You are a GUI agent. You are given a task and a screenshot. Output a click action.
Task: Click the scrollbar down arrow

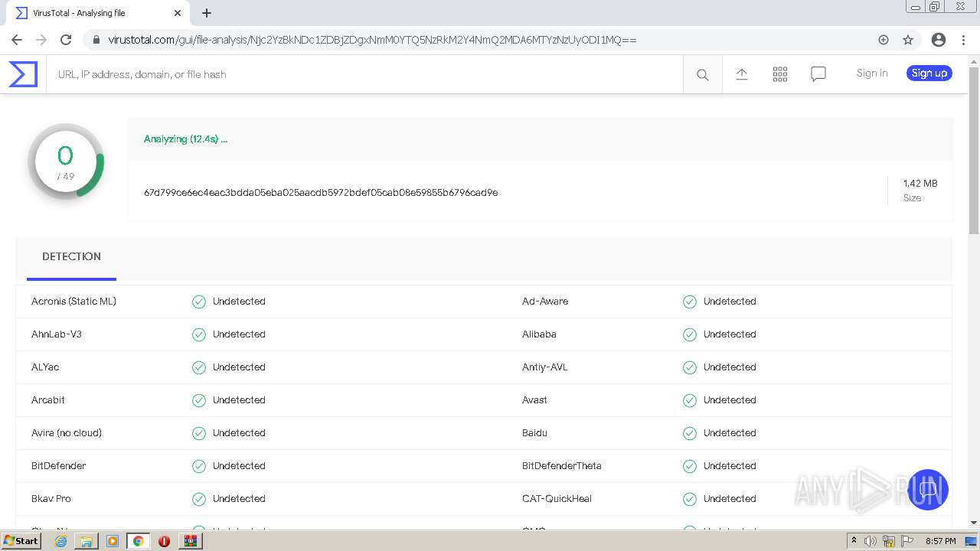(x=974, y=523)
